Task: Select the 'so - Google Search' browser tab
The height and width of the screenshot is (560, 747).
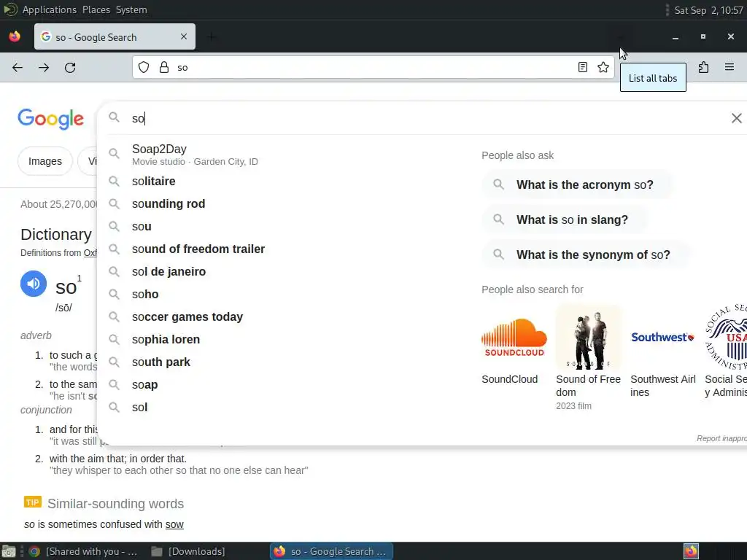Action: (x=115, y=36)
